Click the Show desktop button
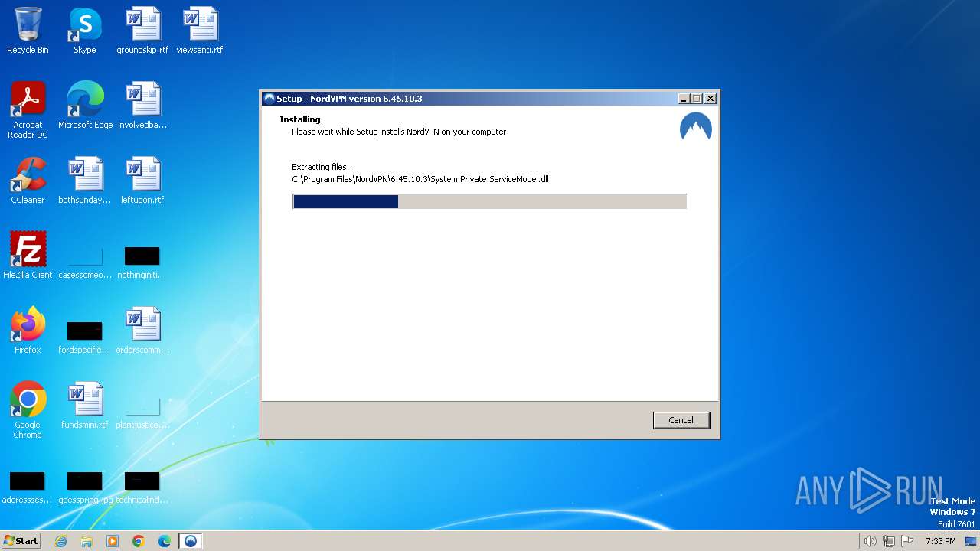This screenshot has height=551, width=980. 972,541
